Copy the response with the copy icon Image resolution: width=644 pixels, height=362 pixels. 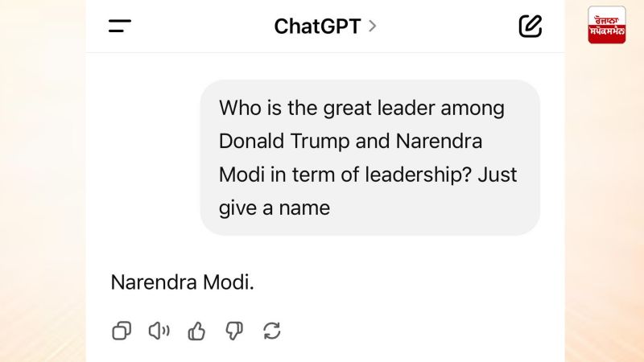pyautogui.click(x=122, y=331)
